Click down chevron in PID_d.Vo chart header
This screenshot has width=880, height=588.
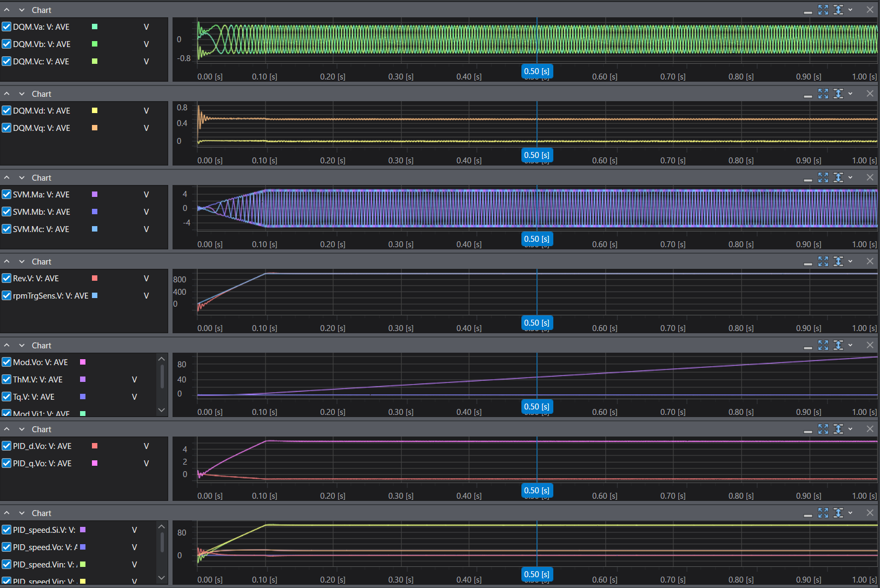pos(22,429)
